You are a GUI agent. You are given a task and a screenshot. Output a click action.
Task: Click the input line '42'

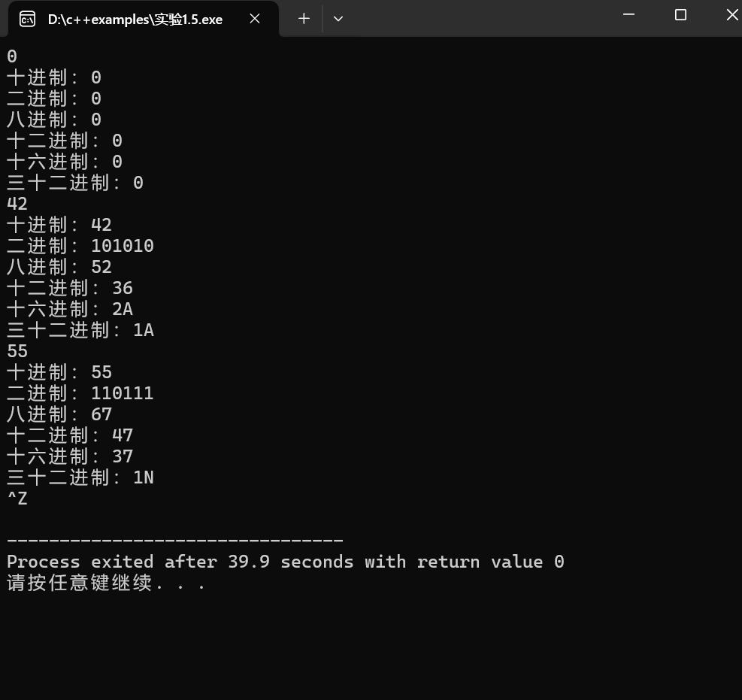[x=17, y=204]
